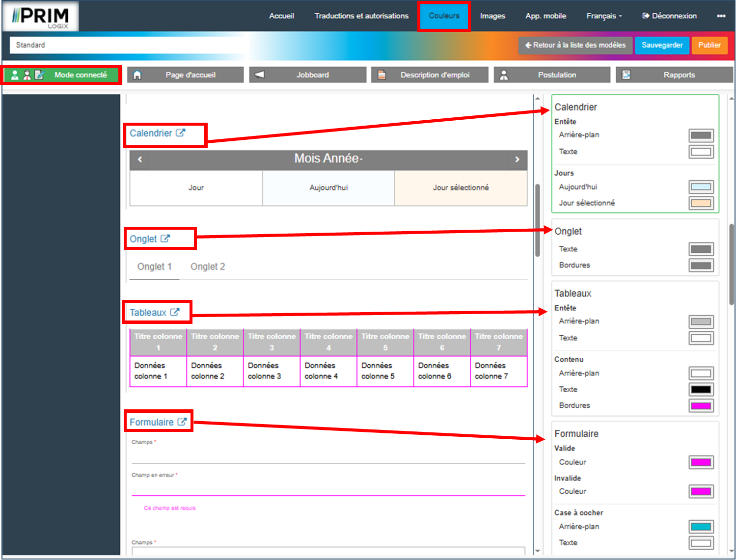Toggle the Mode connecté button
The image size is (736, 560).
pos(62,75)
